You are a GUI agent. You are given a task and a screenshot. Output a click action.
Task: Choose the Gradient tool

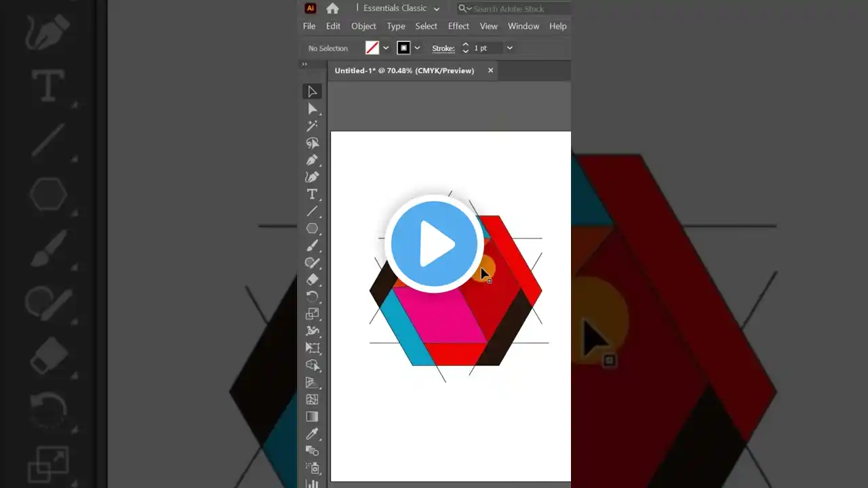312,417
